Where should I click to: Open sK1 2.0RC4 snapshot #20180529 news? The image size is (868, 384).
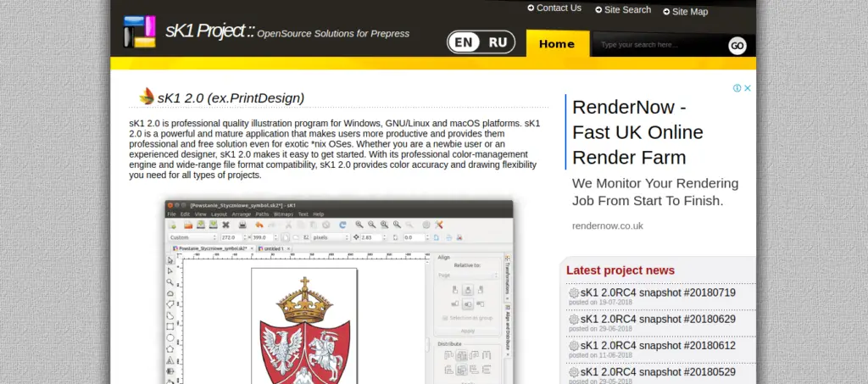coord(658,371)
